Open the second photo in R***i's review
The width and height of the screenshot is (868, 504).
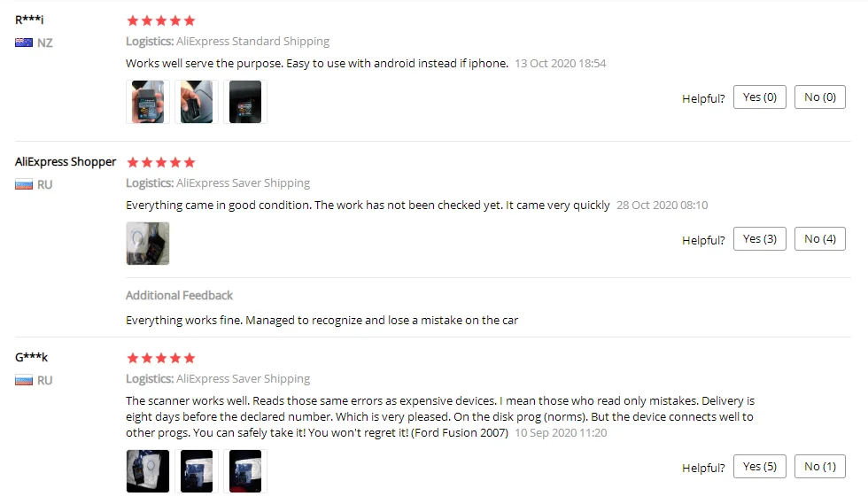(x=197, y=102)
